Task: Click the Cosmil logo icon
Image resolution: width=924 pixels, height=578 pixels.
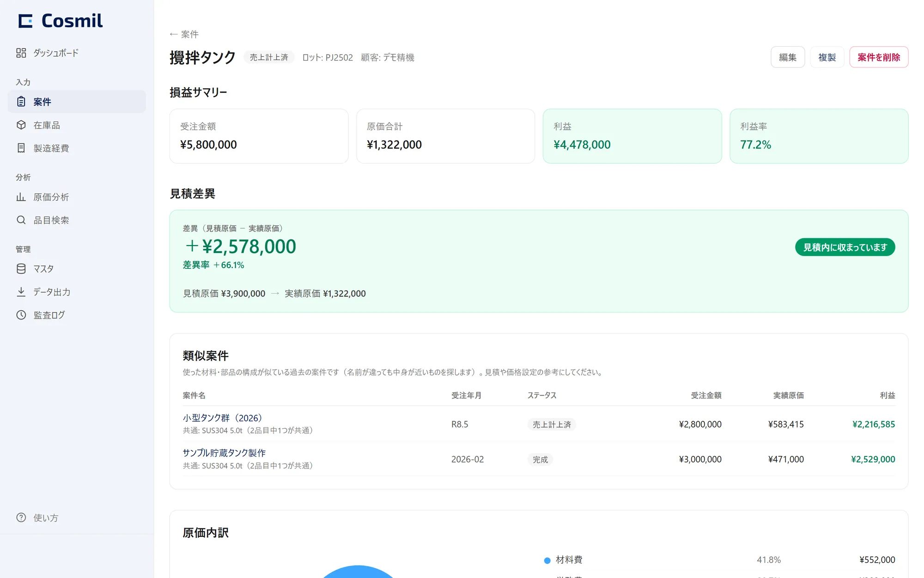Action: coord(25,21)
